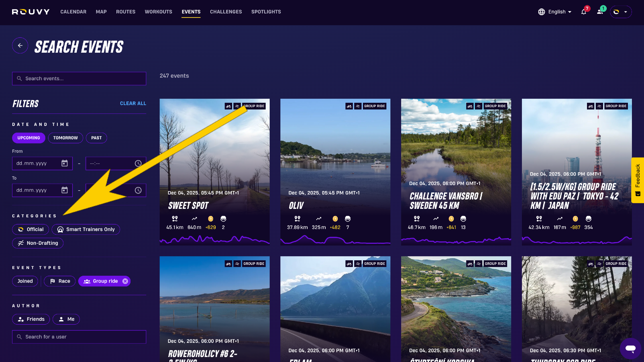Select the Upcoming date filter
Screen dimensions: 644x362
tap(29, 138)
